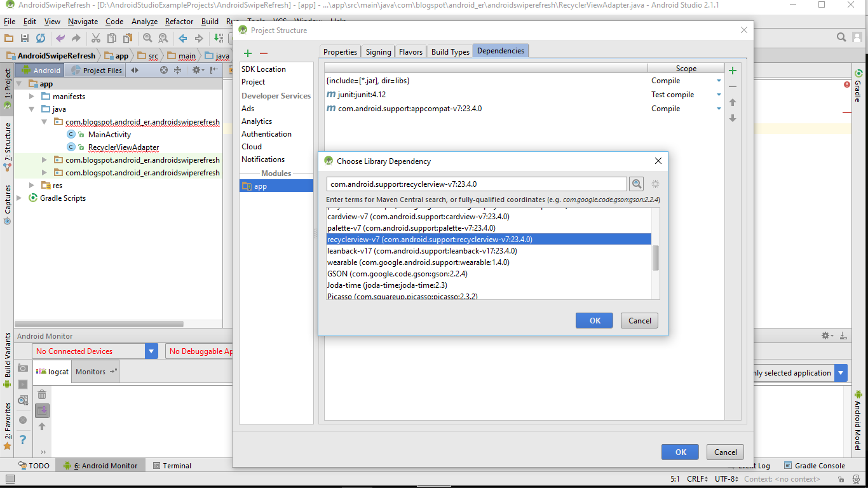Click the Replace magnifier icon in toolbar
Image resolution: width=868 pixels, height=488 pixels.
pos(163,38)
